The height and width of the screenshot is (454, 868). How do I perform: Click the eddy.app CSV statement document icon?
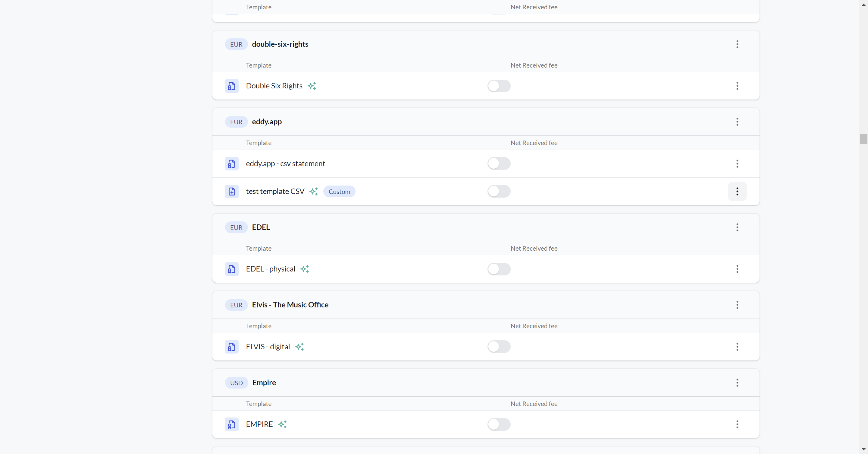coord(232,163)
